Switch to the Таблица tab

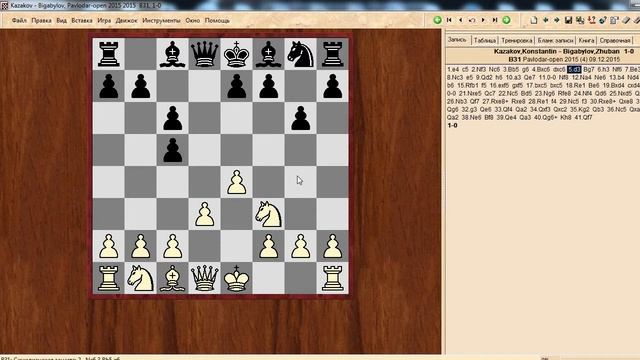pyautogui.click(x=484, y=40)
